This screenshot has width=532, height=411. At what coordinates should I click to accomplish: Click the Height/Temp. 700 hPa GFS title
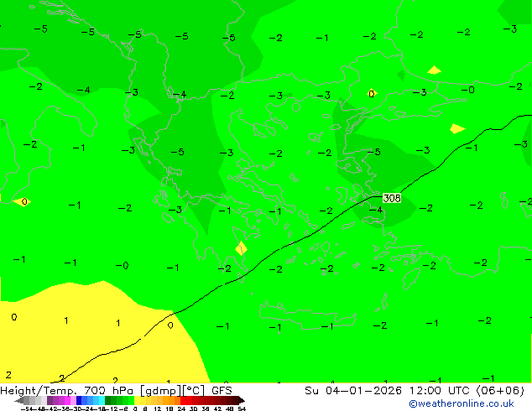(116, 391)
